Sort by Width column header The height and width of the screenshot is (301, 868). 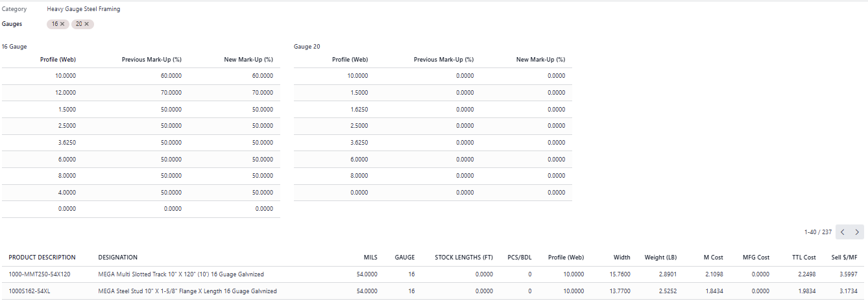622,258
